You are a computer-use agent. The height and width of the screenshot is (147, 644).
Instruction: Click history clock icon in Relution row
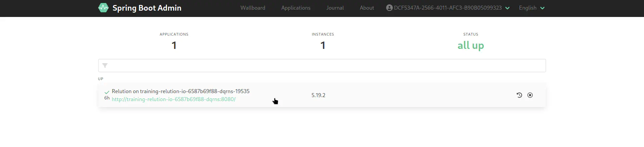click(519, 95)
